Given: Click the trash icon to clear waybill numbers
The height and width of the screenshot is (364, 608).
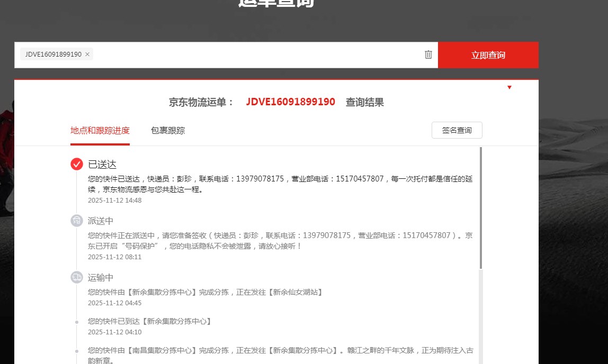Looking at the screenshot, I should click(x=428, y=54).
